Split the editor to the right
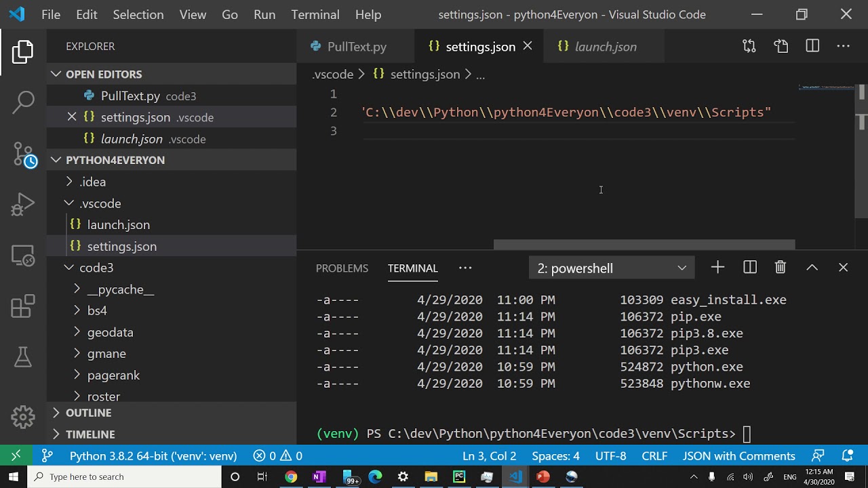 point(812,46)
